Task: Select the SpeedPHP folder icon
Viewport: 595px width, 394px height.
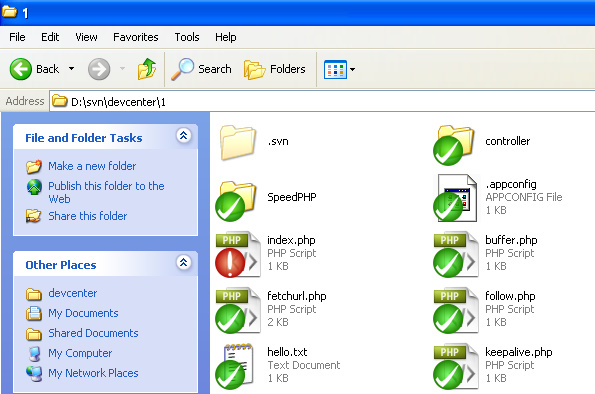Action: click(x=236, y=201)
